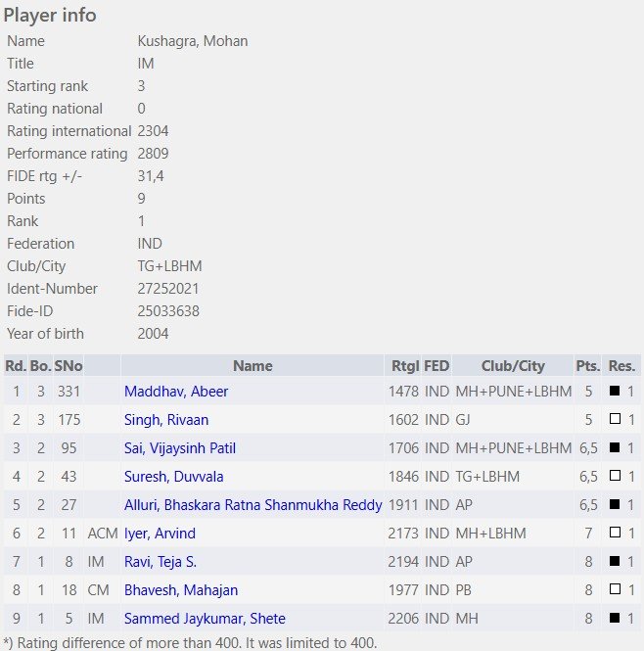Open Bhavesh, Mahajan player link

tap(181, 590)
